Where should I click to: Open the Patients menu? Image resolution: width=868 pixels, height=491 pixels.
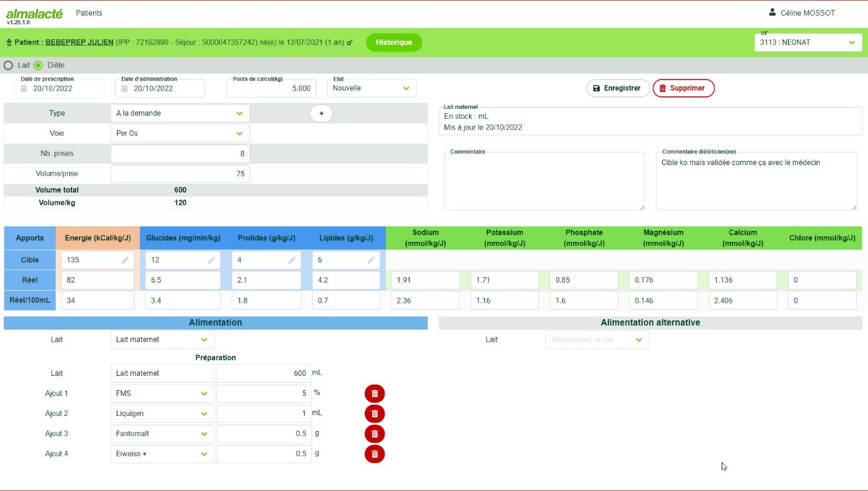click(x=89, y=13)
